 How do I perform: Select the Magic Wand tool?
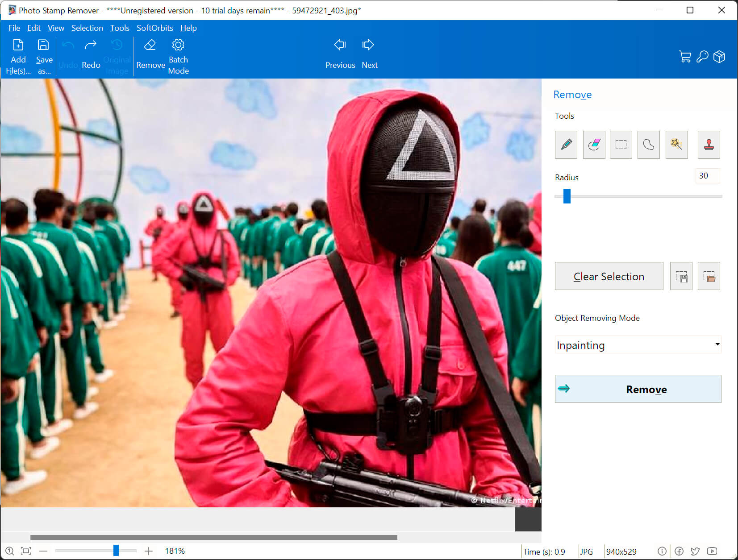[x=676, y=145]
